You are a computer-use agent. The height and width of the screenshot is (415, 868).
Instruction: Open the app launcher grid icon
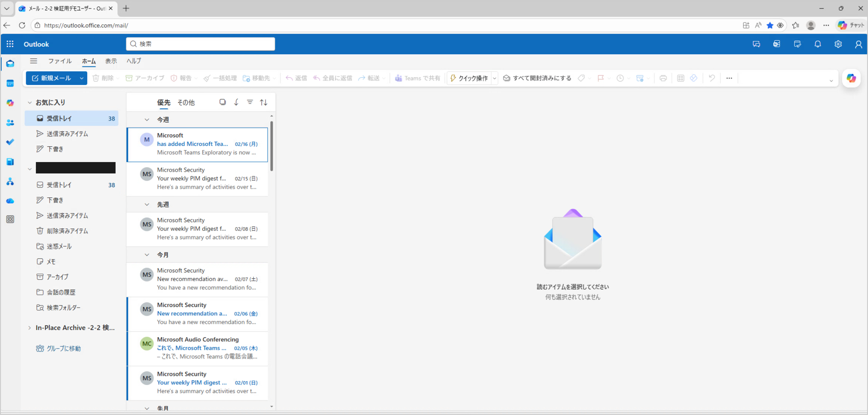(x=10, y=44)
